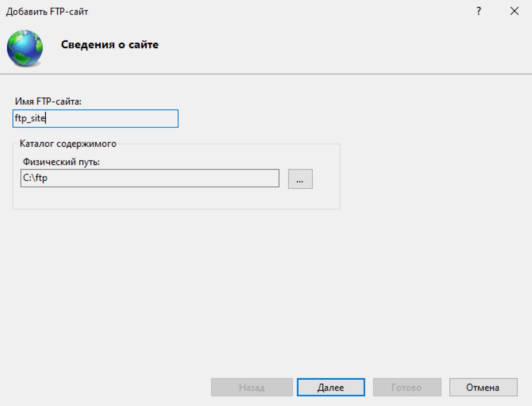Click the browse button with three dots
This screenshot has height=406, width=532.
coord(300,179)
